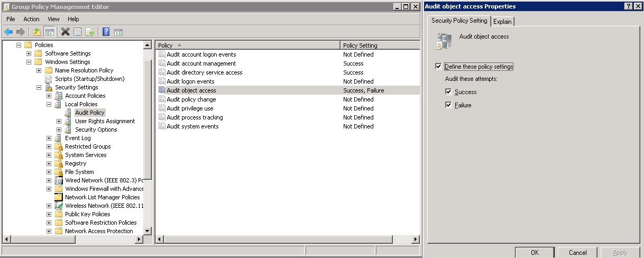644x258 pixels.
Task: Click the dialog's title bar help button
Action: coord(628,6)
